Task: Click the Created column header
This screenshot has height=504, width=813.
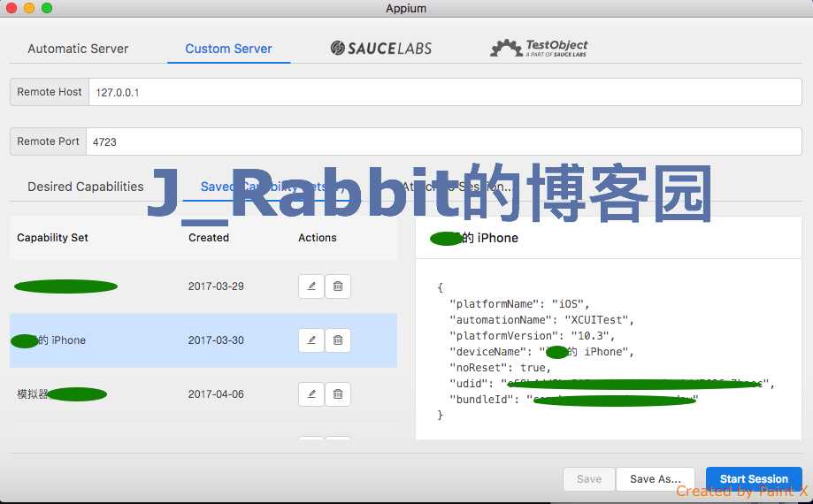Action: 209,238
